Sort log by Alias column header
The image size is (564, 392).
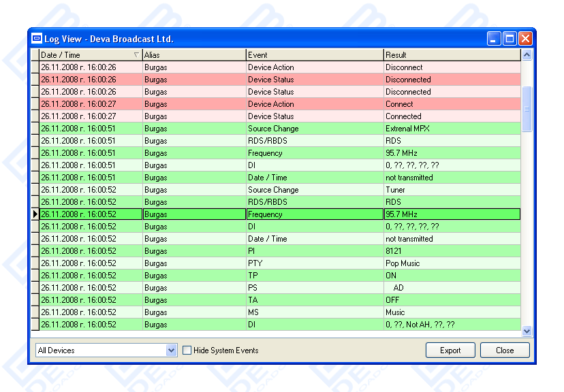click(x=194, y=55)
